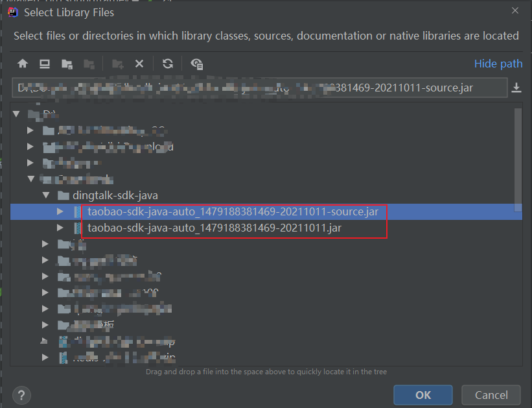Expand the 20211011.jar archive node
The image size is (532, 408).
pyautogui.click(x=60, y=228)
